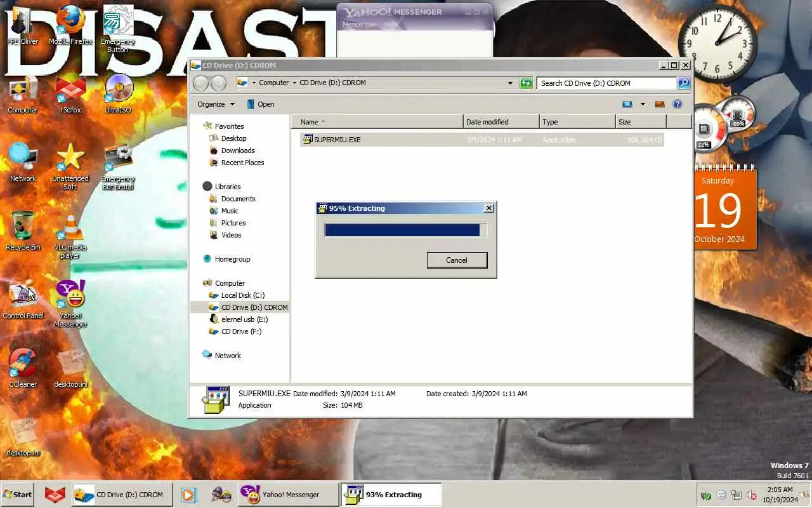Open the media player taskbar icon
The width and height of the screenshot is (812, 508).
pos(188,495)
